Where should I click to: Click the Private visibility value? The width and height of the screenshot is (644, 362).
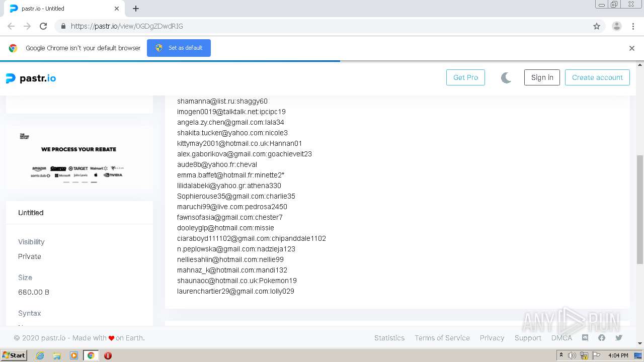(30, 256)
